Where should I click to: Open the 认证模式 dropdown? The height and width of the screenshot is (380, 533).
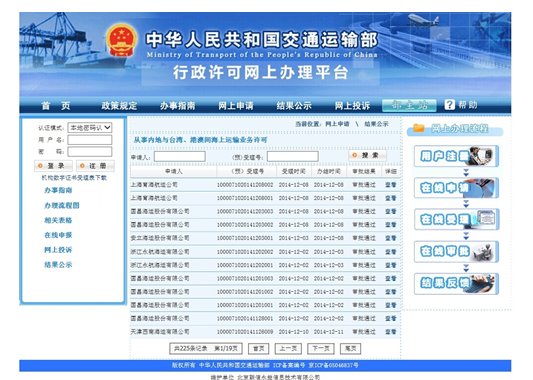[90, 127]
